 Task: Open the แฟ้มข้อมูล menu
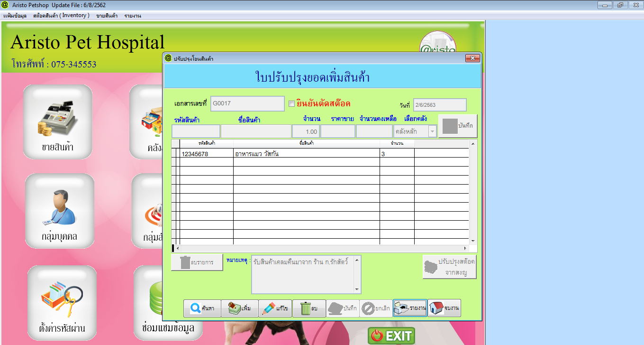coord(15,16)
